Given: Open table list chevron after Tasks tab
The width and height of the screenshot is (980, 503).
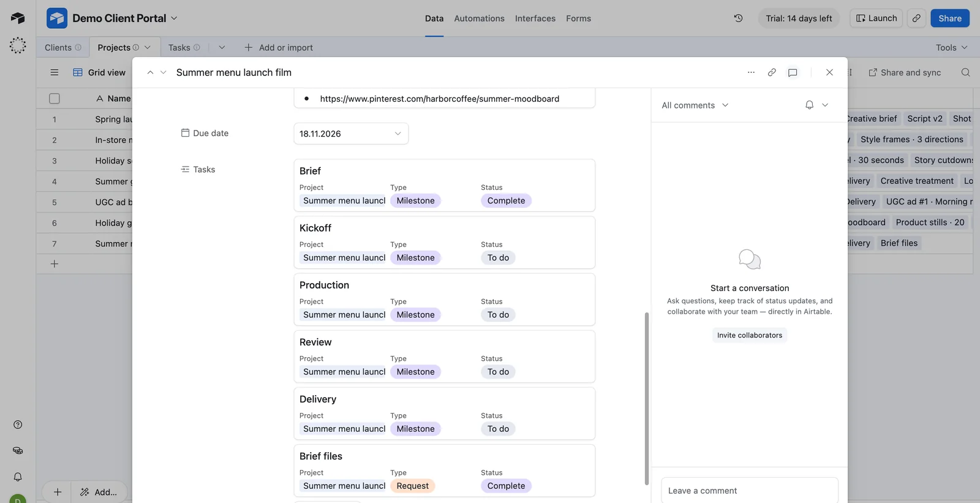Looking at the screenshot, I should [222, 47].
